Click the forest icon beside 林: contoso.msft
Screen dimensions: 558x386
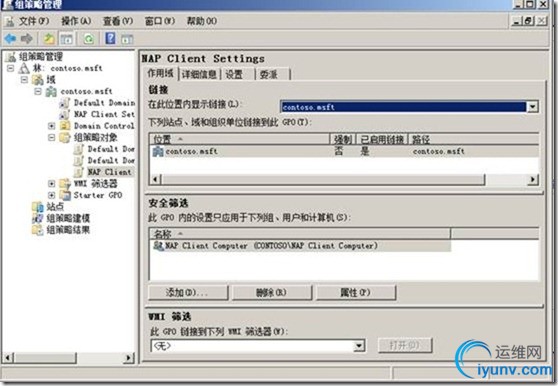[24, 68]
